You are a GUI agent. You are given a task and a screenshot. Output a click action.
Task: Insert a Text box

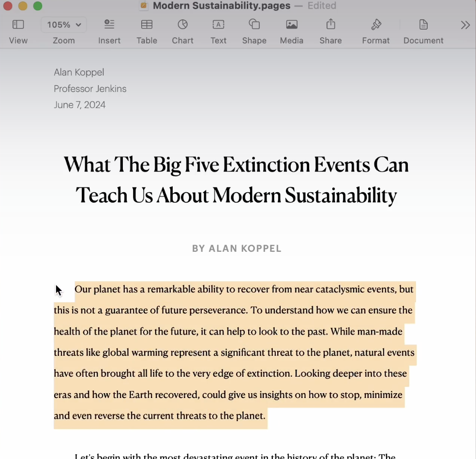(x=218, y=25)
